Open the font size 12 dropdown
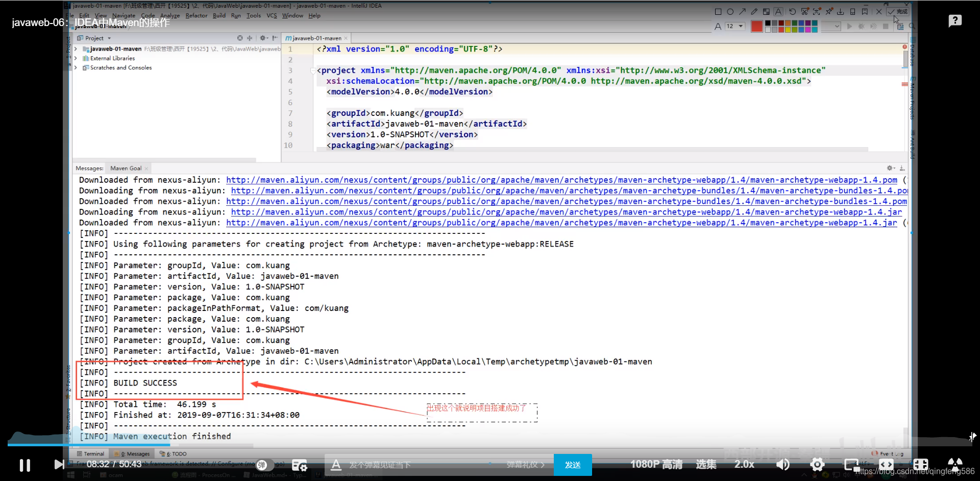Screen dimensions: 980x481 (x=735, y=26)
